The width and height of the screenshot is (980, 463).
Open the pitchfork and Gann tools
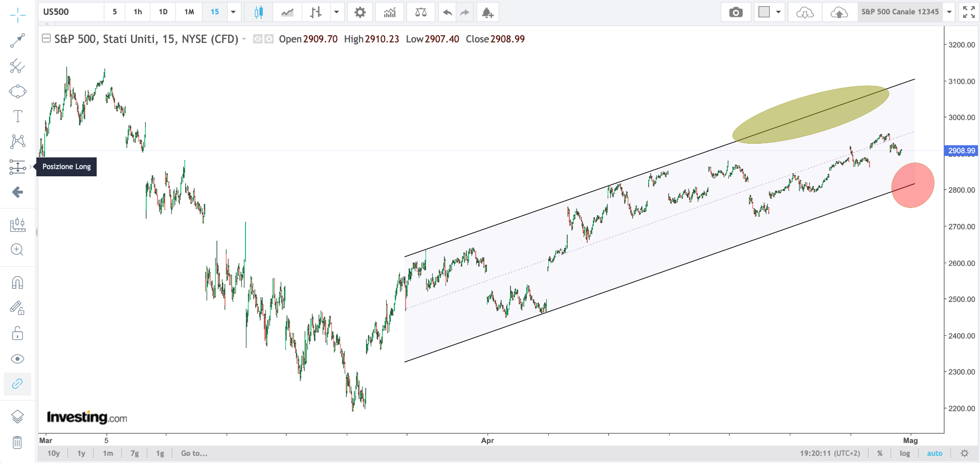[x=17, y=66]
